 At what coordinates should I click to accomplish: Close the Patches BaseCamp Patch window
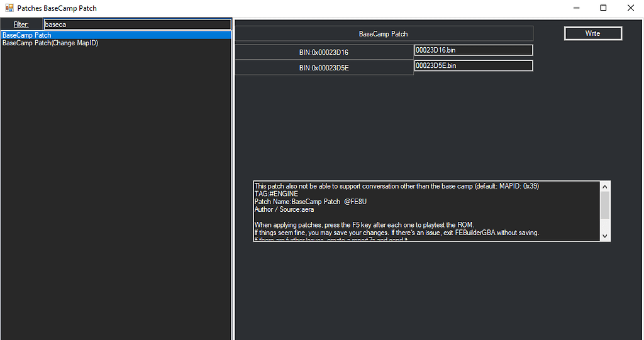point(631,8)
